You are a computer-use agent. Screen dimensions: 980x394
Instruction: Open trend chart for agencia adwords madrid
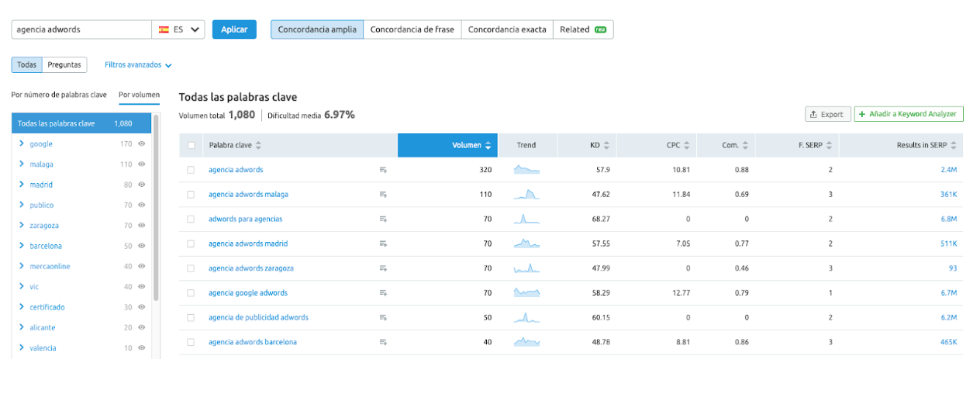tap(526, 244)
